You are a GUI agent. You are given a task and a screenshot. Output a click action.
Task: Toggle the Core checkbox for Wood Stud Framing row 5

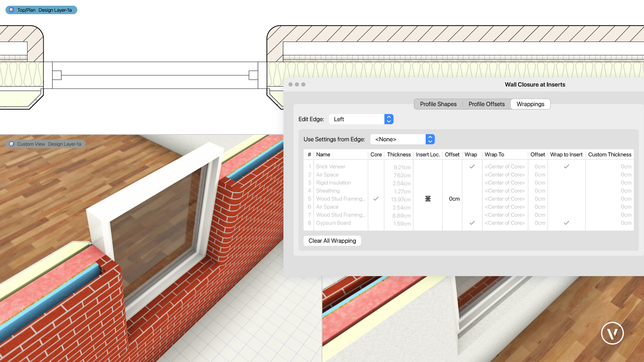tap(376, 198)
